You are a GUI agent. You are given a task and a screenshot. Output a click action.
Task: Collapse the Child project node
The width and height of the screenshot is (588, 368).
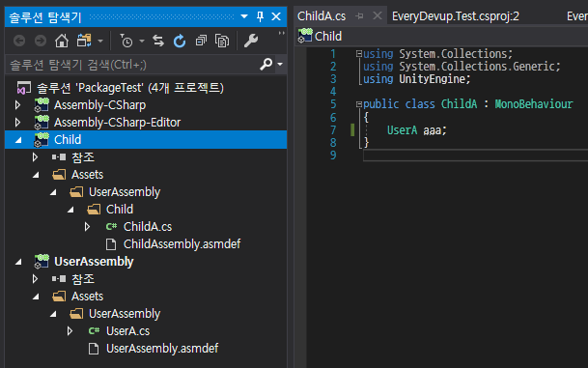pos(18,140)
